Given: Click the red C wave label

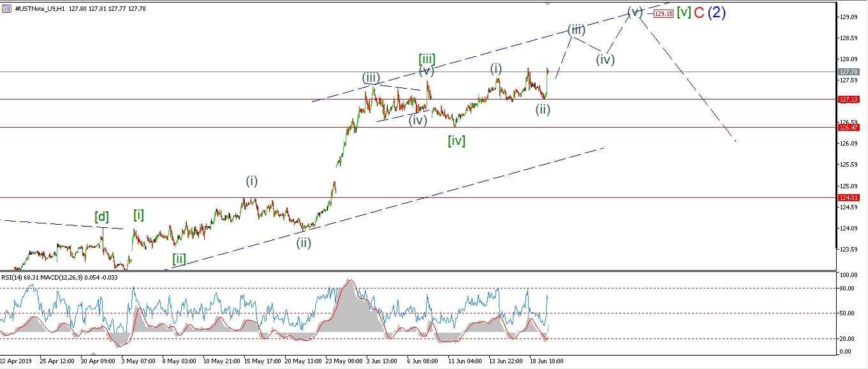Looking at the screenshot, I should tap(699, 12).
